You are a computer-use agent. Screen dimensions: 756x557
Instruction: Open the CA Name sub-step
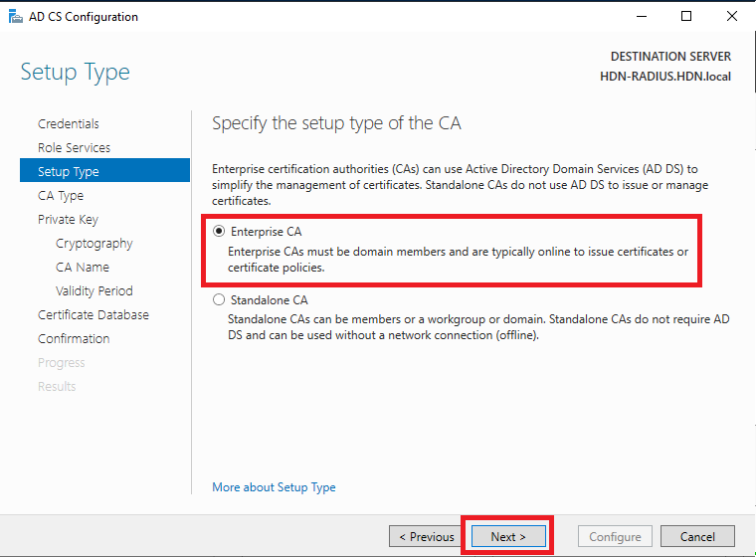click(x=83, y=268)
